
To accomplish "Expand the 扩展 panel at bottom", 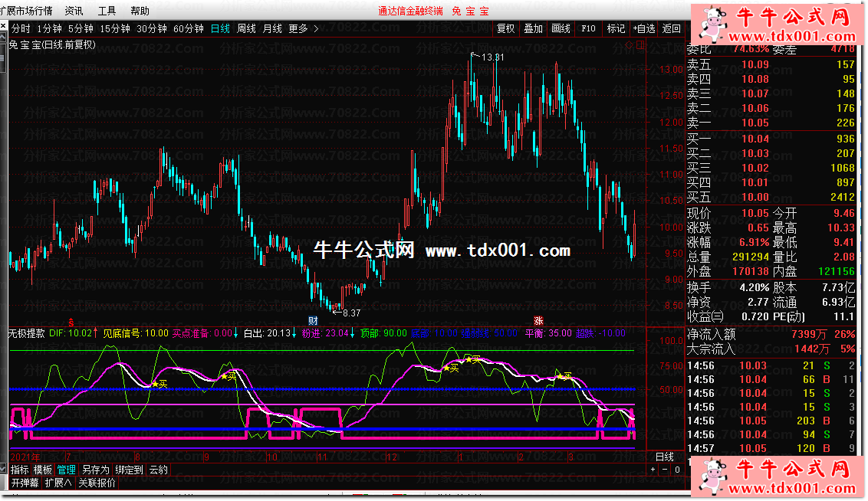I will [x=58, y=483].
